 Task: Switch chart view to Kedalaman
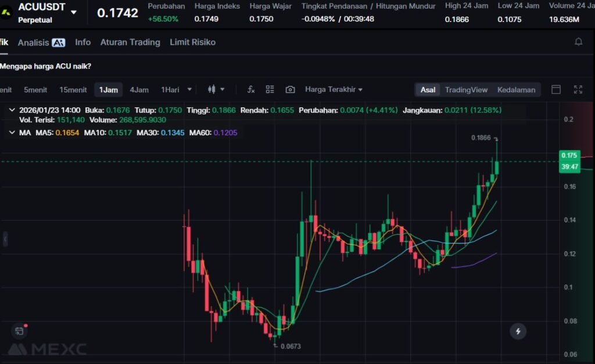516,89
